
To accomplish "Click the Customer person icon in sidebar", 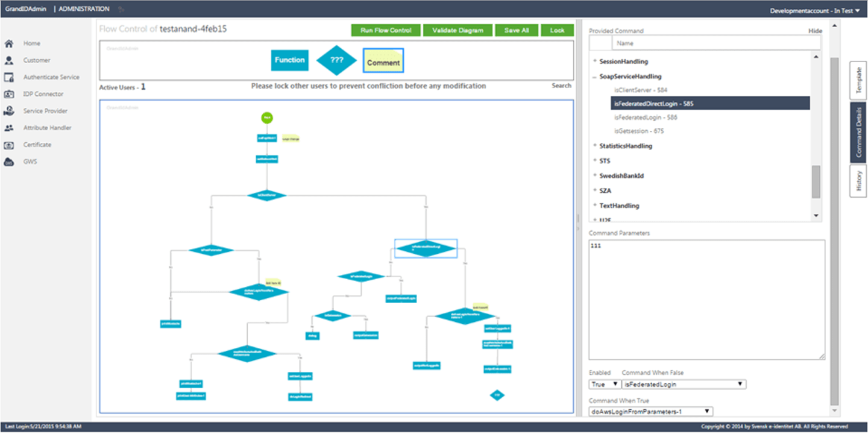I will pos(9,60).
